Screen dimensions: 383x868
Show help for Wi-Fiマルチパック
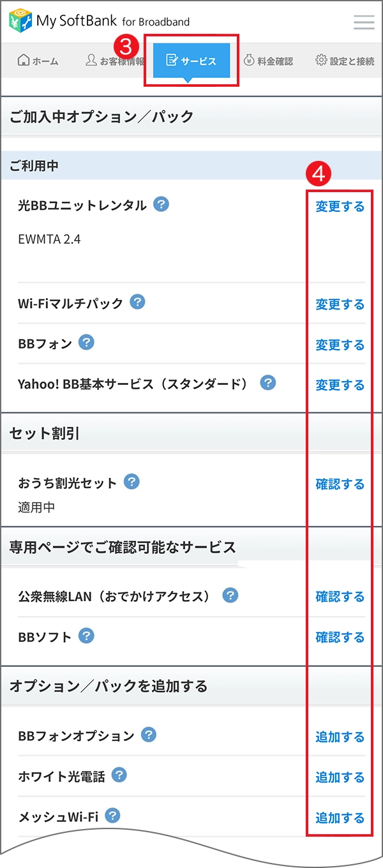coord(137,302)
